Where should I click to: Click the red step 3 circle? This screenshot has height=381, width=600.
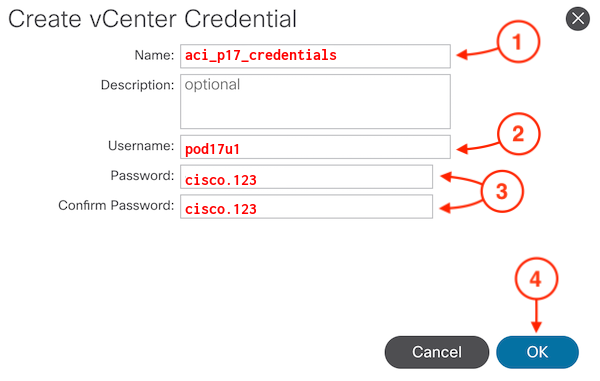(502, 191)
